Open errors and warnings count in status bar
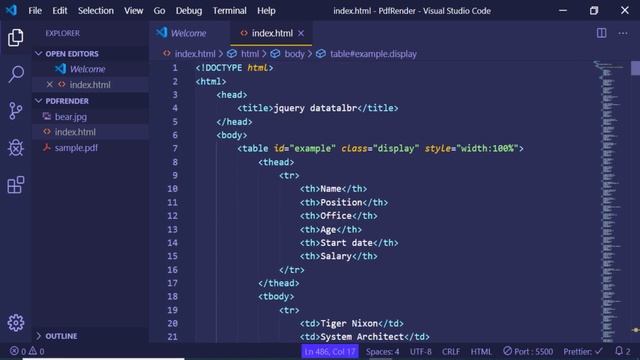This screenshot has width=640, height=360. (x=27, y=351)
